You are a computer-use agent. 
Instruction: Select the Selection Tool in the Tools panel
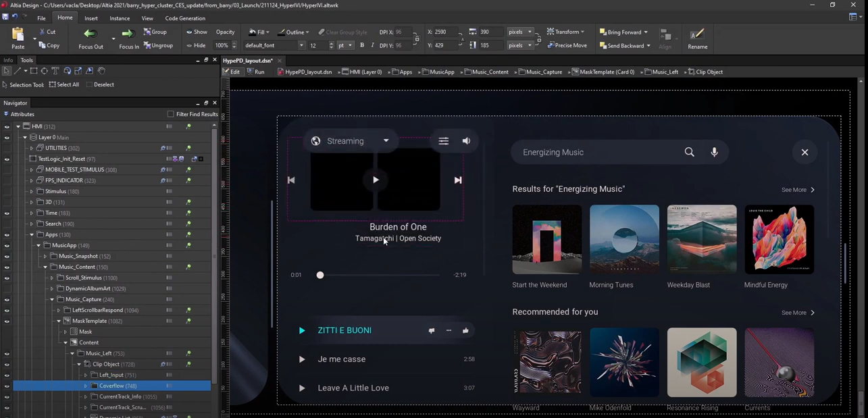[7, 70]
